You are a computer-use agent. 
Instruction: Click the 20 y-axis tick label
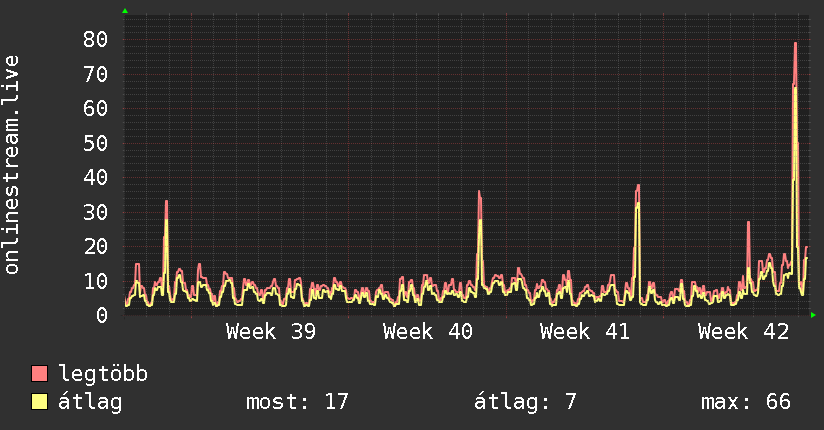[x=96, y=246]
